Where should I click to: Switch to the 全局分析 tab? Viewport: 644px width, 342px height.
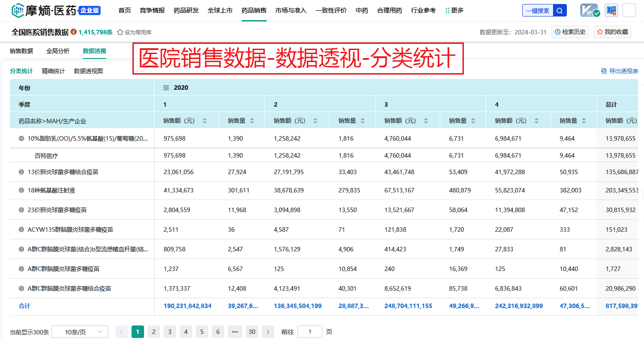coord(58,51)
